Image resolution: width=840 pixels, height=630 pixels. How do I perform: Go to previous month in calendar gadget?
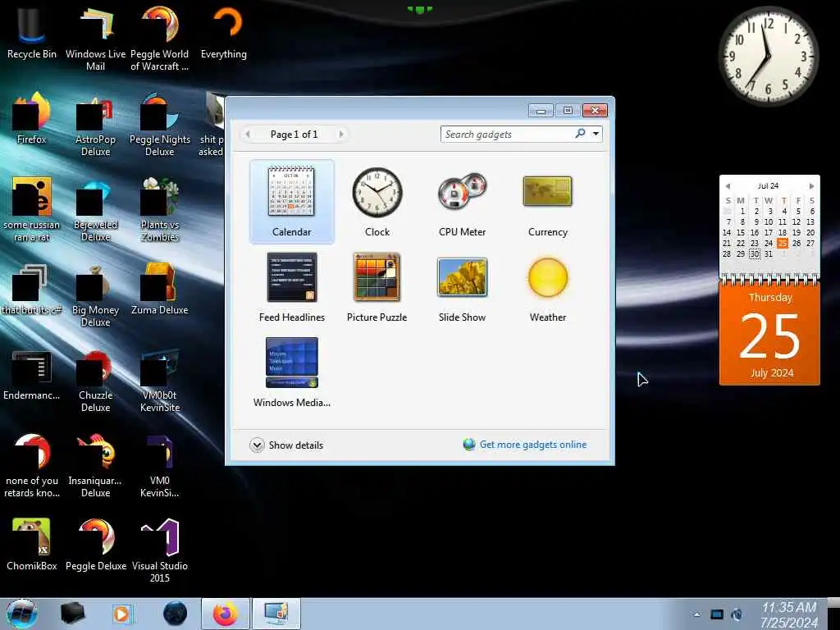click(x=728, y=186)
